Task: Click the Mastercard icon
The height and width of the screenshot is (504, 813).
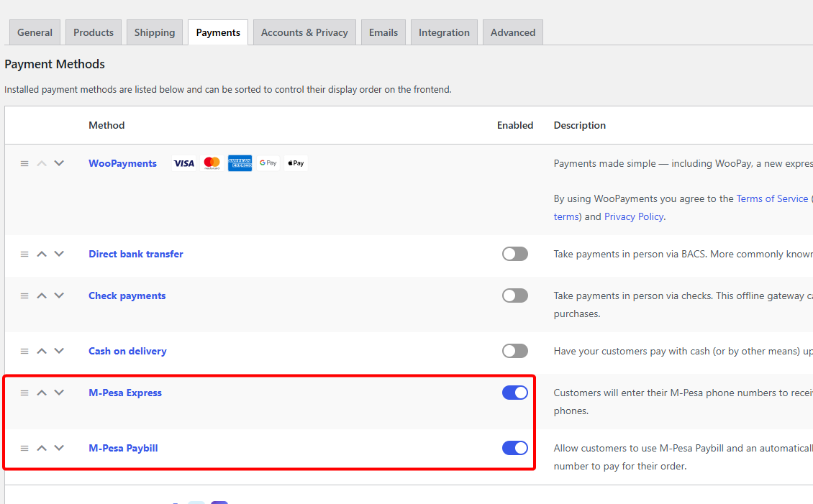Action: pos(212,163)
